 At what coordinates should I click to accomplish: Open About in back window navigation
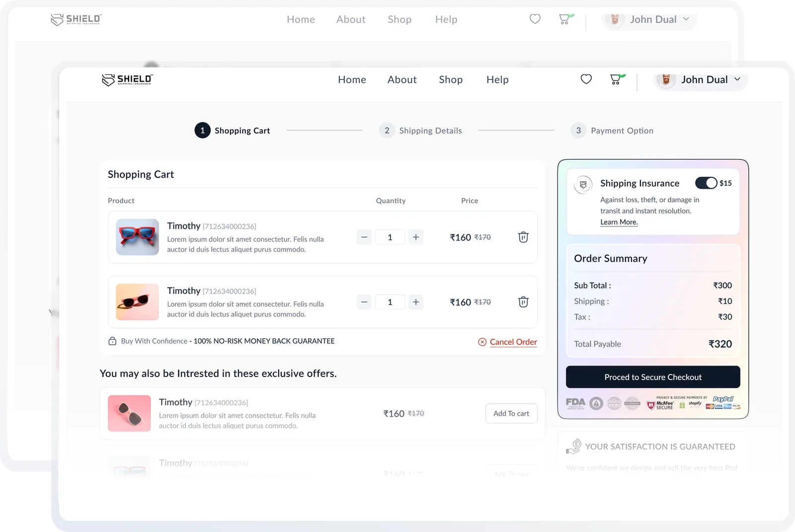pyautogui.click(x=351, y=19)
